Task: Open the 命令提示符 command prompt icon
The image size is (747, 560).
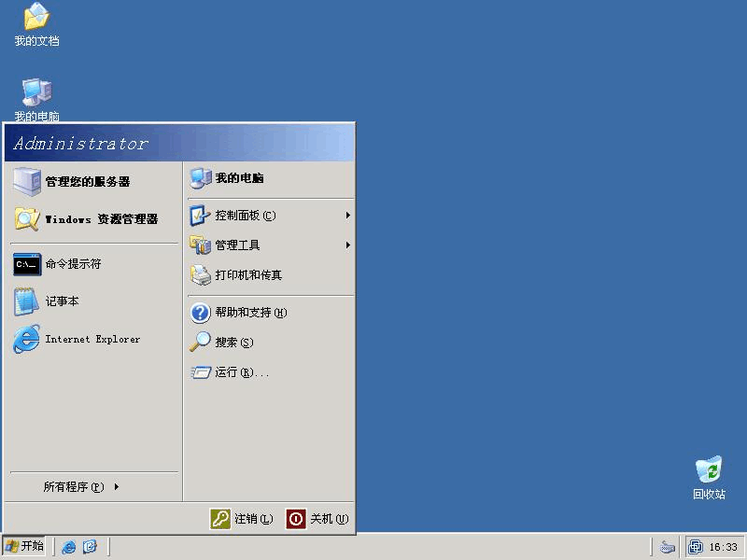Action: pos(27,264)
